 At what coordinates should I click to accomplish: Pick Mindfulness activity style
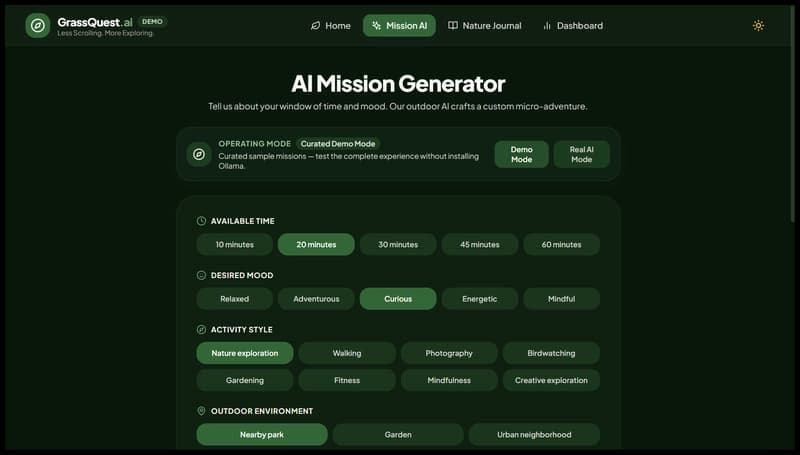tap(449, 381)
